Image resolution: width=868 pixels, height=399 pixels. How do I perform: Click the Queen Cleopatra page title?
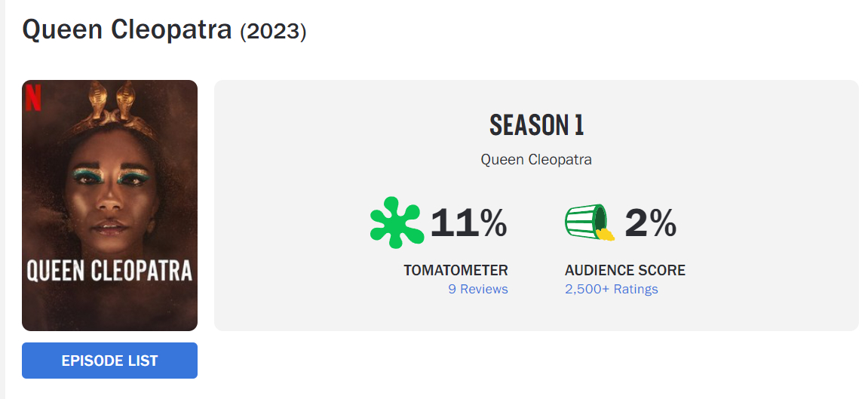click(x=127, y=29)
